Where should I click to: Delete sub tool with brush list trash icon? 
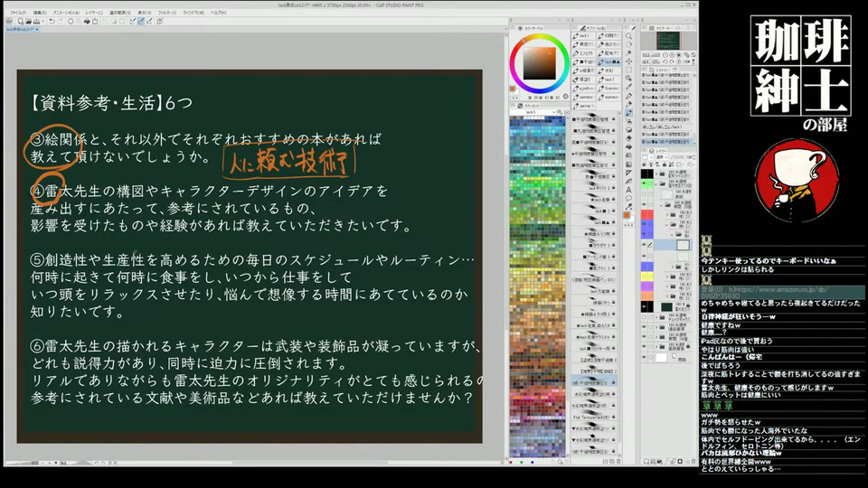point(618,461)
